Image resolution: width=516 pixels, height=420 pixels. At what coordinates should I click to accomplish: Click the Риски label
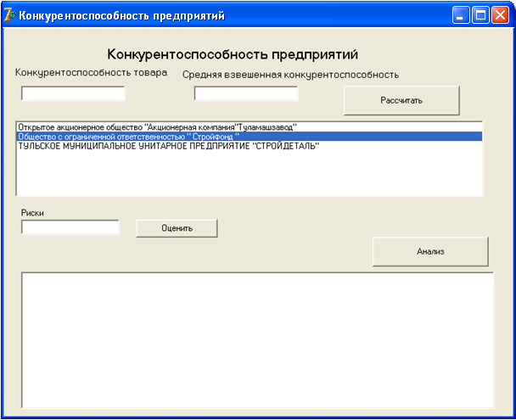pos(32,213)
